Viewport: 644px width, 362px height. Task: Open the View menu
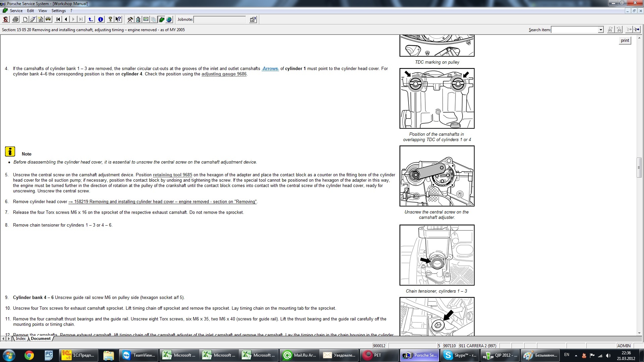tap(43, 11)
